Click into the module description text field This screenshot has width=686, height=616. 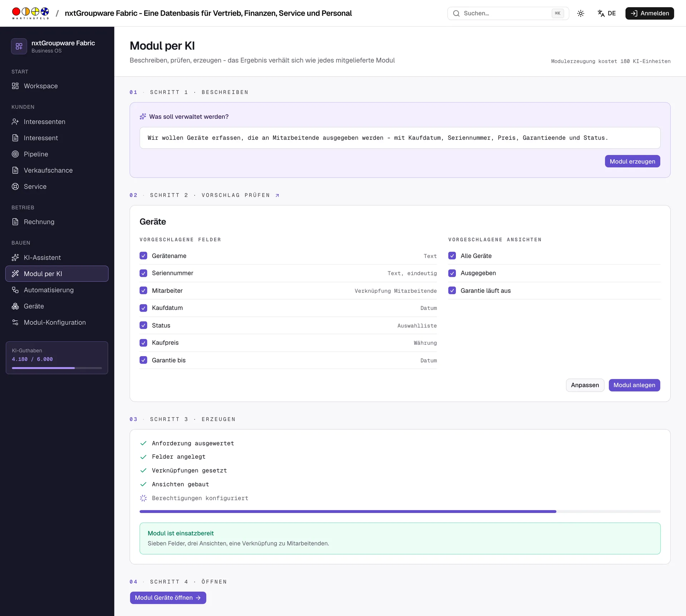pos(400,138)
